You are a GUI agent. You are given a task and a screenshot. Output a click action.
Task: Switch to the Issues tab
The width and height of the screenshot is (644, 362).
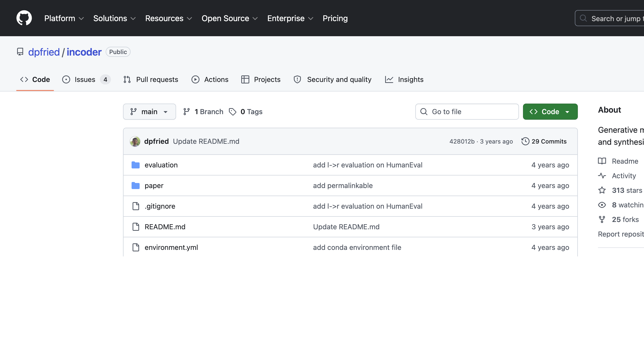(x=86, y=79)
